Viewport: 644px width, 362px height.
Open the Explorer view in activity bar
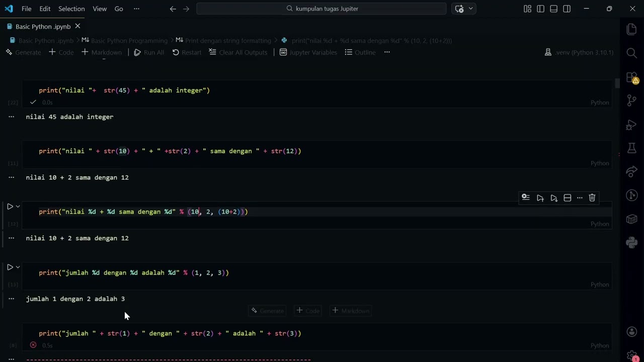tap(631, 29)
